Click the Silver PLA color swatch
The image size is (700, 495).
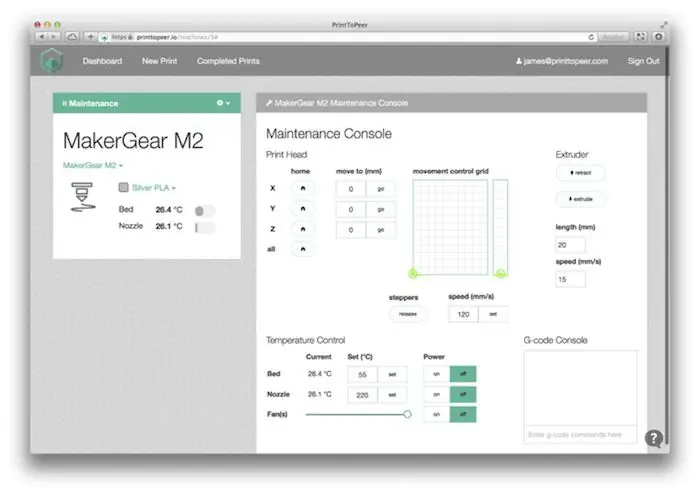[124, 187]
